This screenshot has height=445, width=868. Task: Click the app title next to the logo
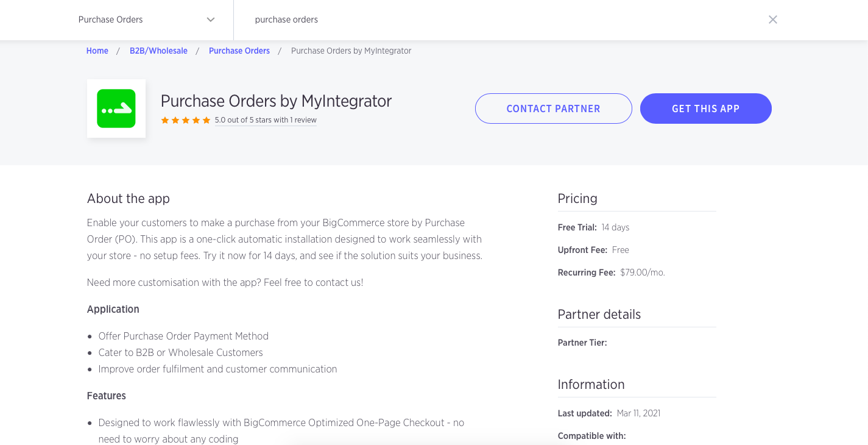point(276,101)
